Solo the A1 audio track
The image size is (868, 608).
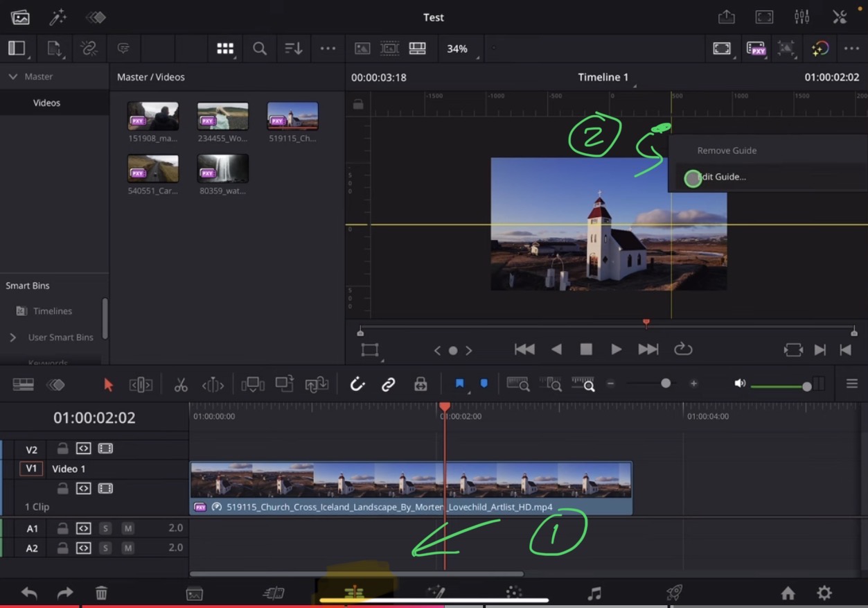[x=105, y=528]
